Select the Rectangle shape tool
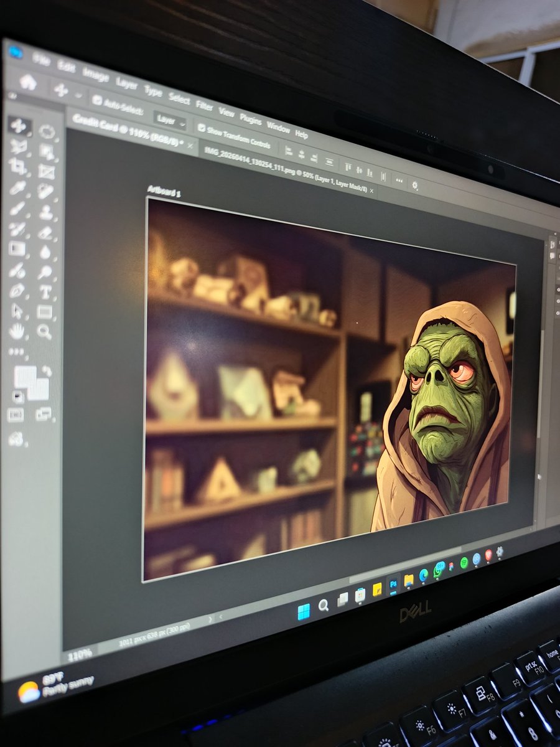The image size is (560, 747). (x=45, y=312)
